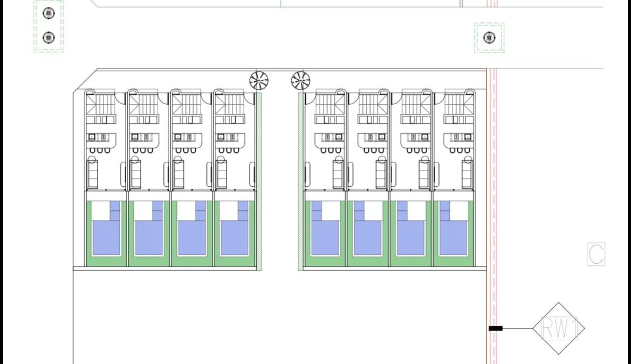
Task: Pick the sofa in the leftmost unit
Action: point(93,174)
